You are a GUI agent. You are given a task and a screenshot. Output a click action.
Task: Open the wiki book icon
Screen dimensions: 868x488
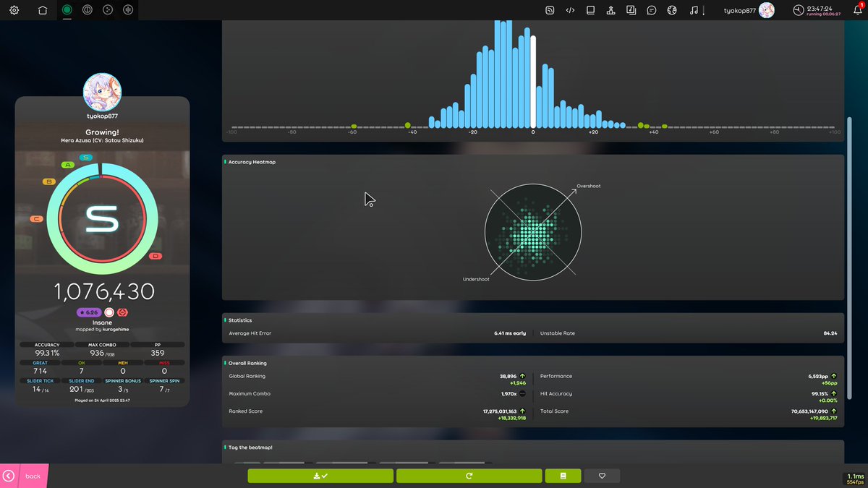(x=590, y=10)
